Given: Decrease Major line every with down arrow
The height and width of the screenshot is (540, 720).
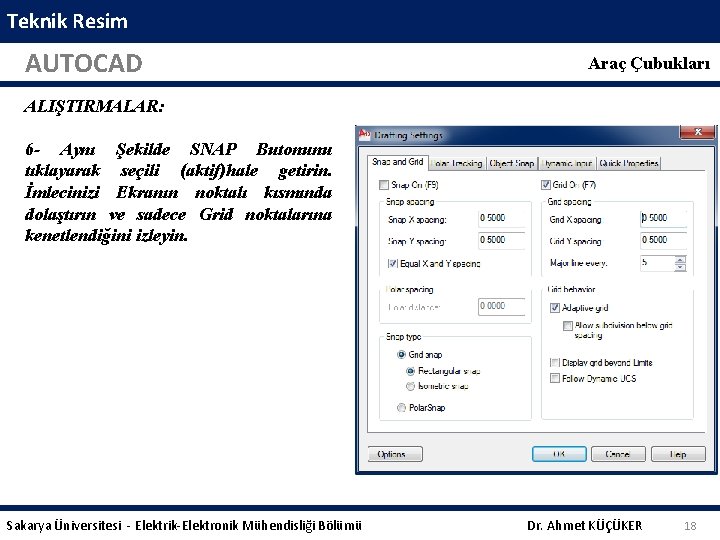Looking at the screenshot, I should coord(681,267).
